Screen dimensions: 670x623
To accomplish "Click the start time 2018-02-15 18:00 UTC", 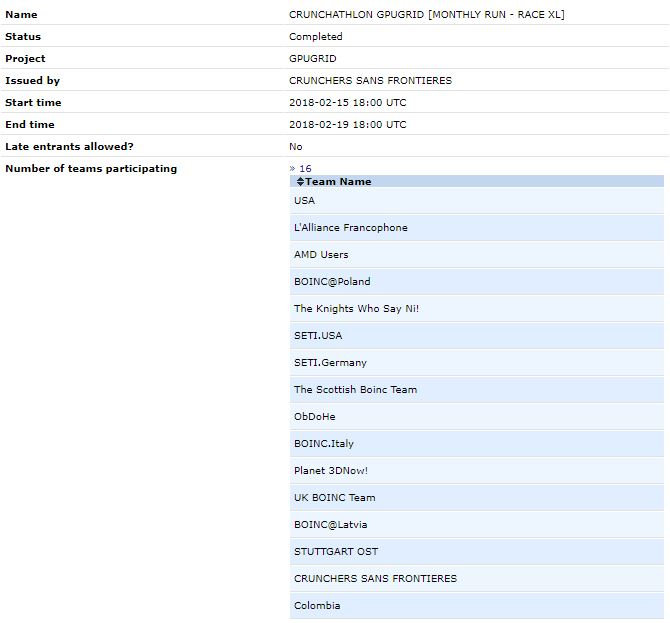I will point(347,103).
